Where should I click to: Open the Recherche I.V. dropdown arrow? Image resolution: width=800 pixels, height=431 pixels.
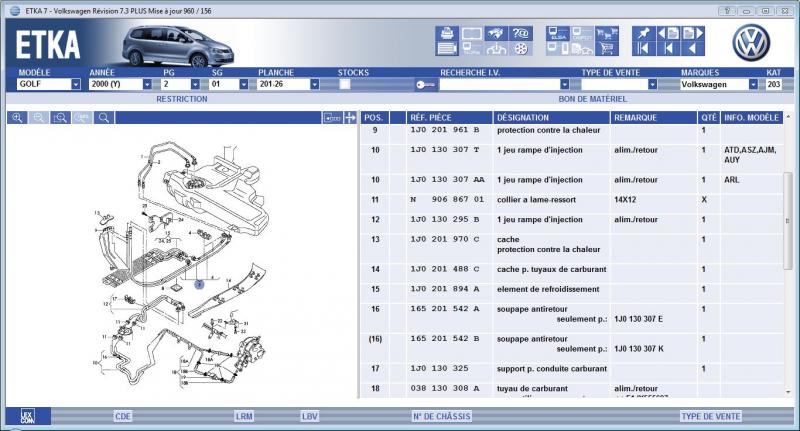(x=565, y=84)
